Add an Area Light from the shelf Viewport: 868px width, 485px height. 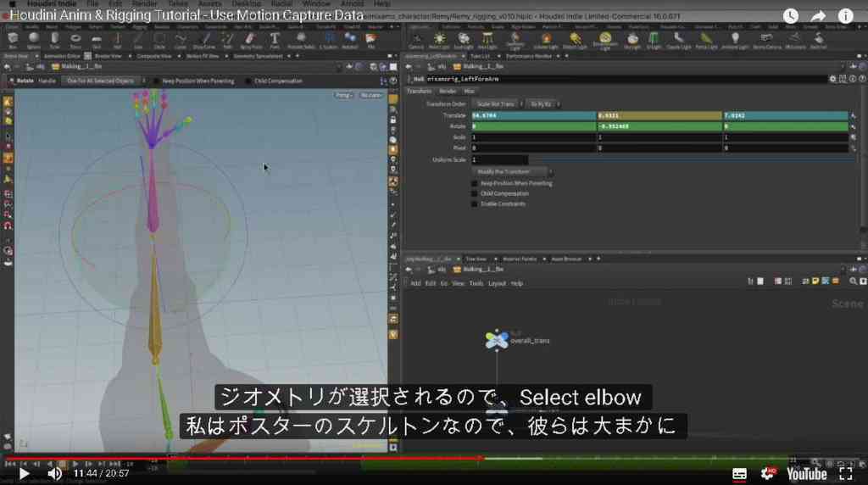coord(487,40)
